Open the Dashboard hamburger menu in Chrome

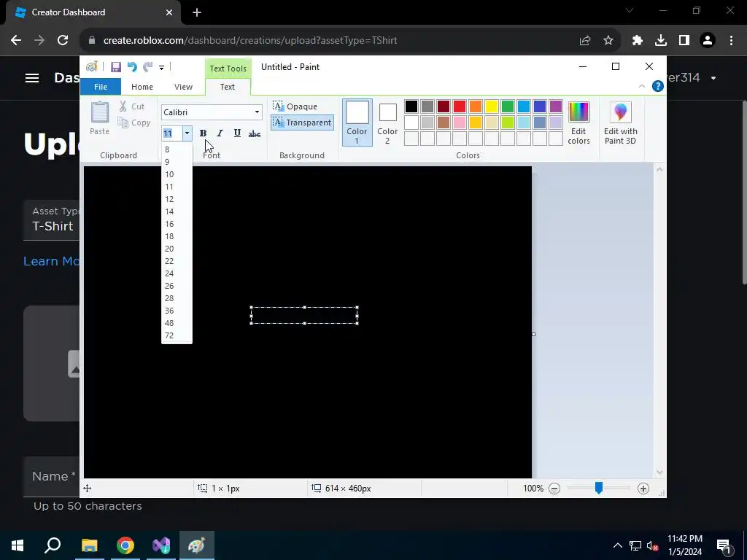point(32,77)
